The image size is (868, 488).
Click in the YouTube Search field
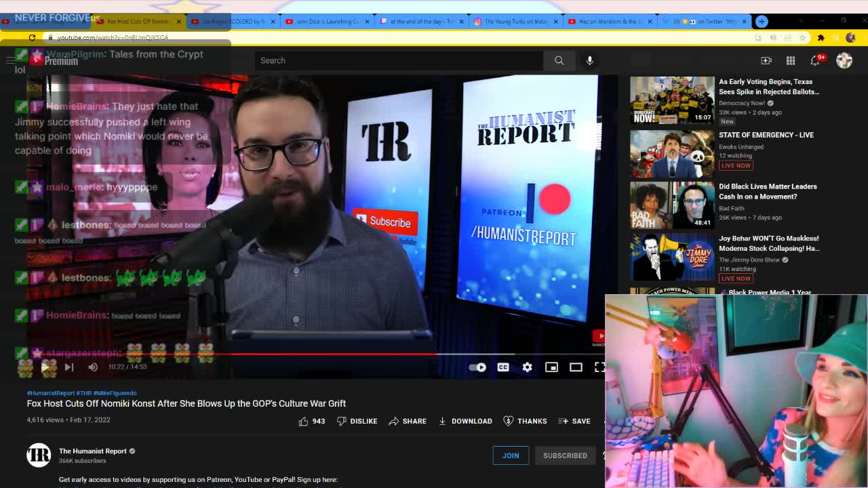[400, 60]
